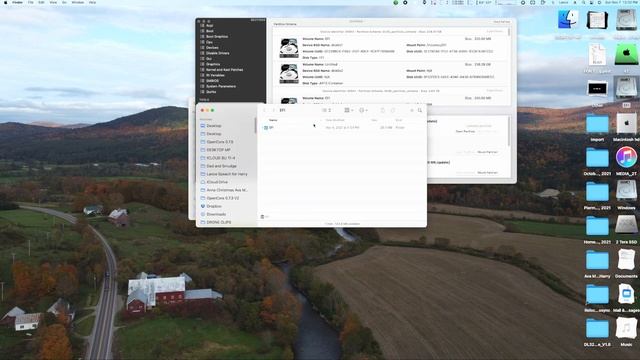Select the MEDIA_2T drive icon on desktop

(x=626, y=157)
